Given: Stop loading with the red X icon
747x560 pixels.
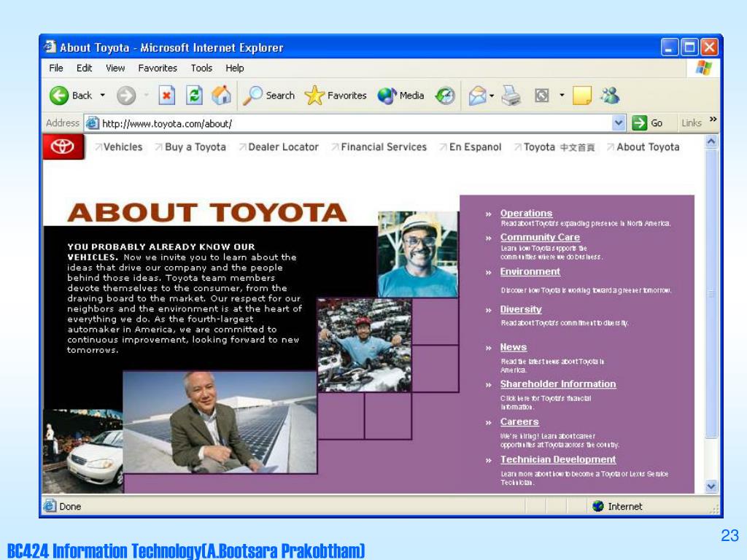Looking at the screenshot, I should click(167, 96).
